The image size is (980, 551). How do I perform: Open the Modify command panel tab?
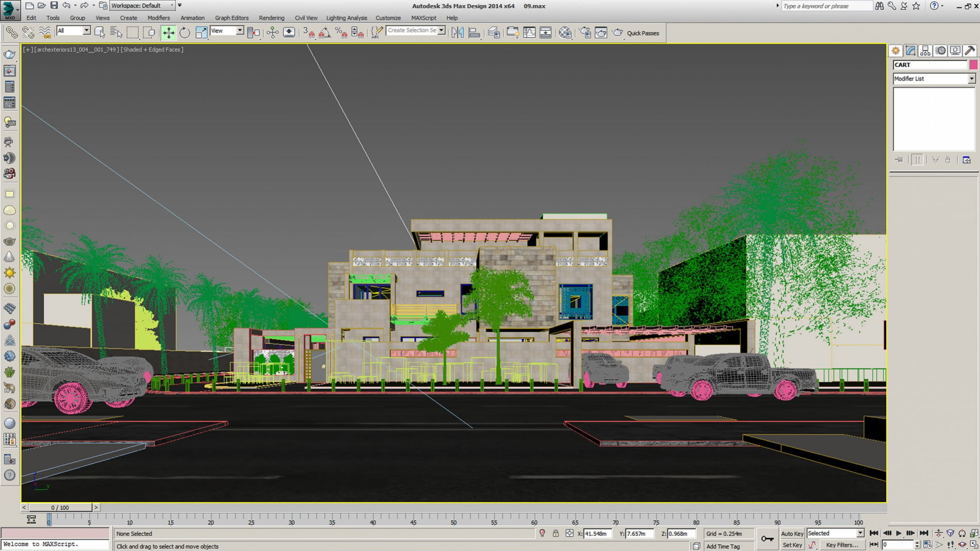point(910,51)
